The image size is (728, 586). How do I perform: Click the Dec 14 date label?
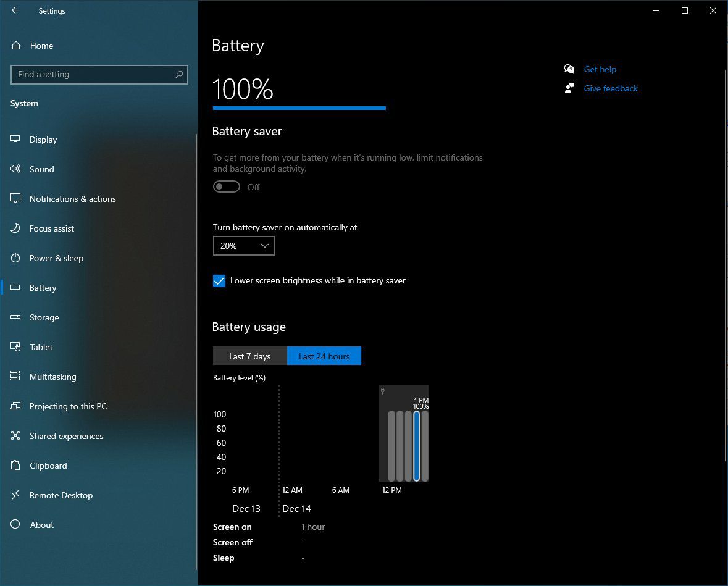pos(296,508)
